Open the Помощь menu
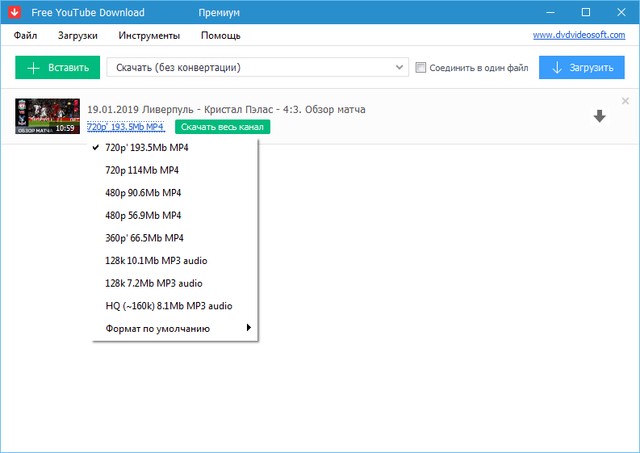Image resolution: width=640 pixels, height=453 pixels. pyautogui.click(x=220, y=35)
